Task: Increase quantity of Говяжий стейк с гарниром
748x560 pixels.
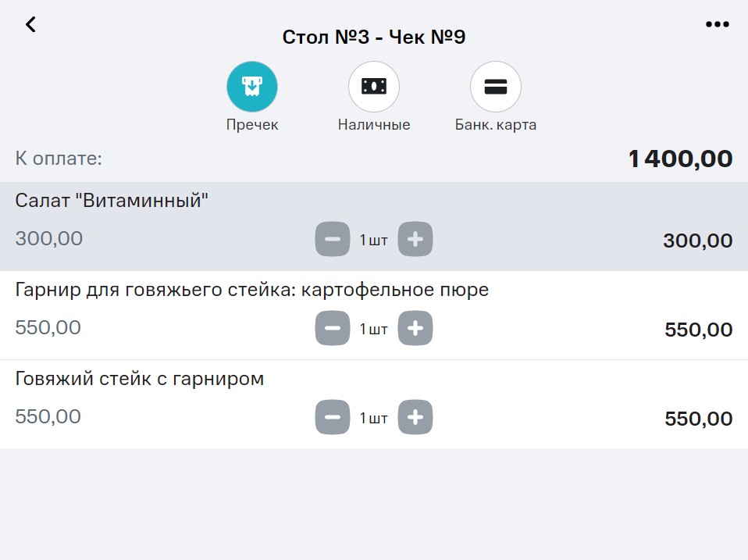Action: pos(415,417)
